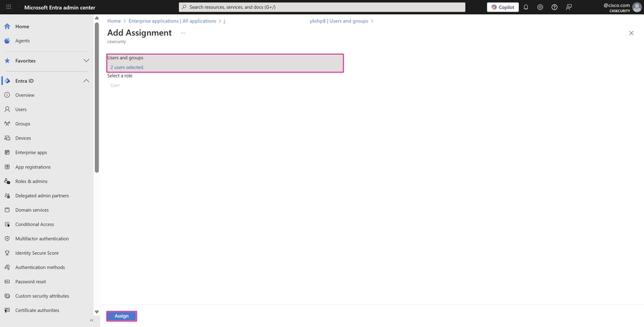This screenshot has width=644, height=327.
Task: Click the Roles & admins icon
Action: click(7, 181)
